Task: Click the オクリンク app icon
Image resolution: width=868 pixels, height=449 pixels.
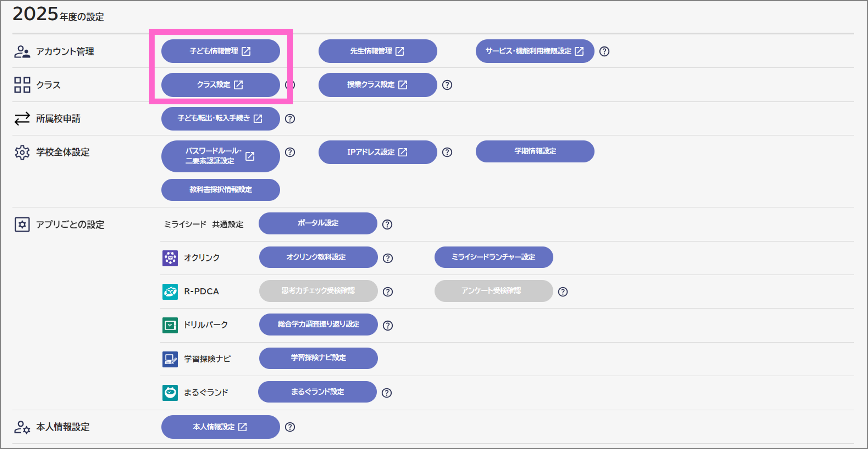Action: pyautogui.click(x=170, y=258)
